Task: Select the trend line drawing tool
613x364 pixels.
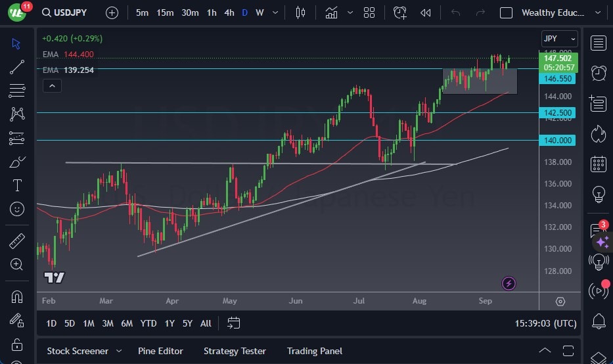Action: (x=17, y=66)
